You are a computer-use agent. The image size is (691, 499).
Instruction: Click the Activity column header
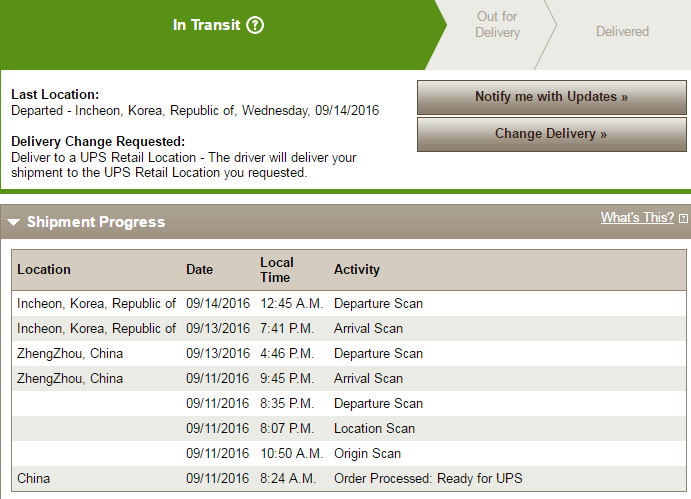point(357,269)
